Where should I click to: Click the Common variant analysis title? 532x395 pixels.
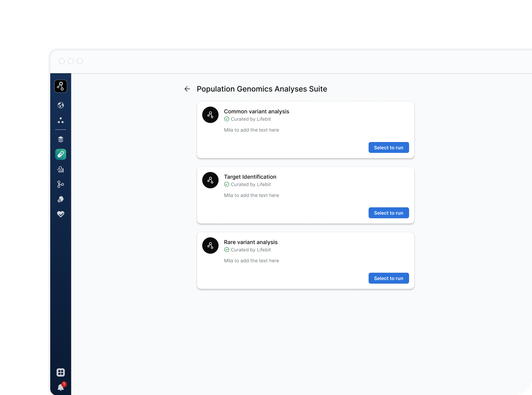coord(256,111)
